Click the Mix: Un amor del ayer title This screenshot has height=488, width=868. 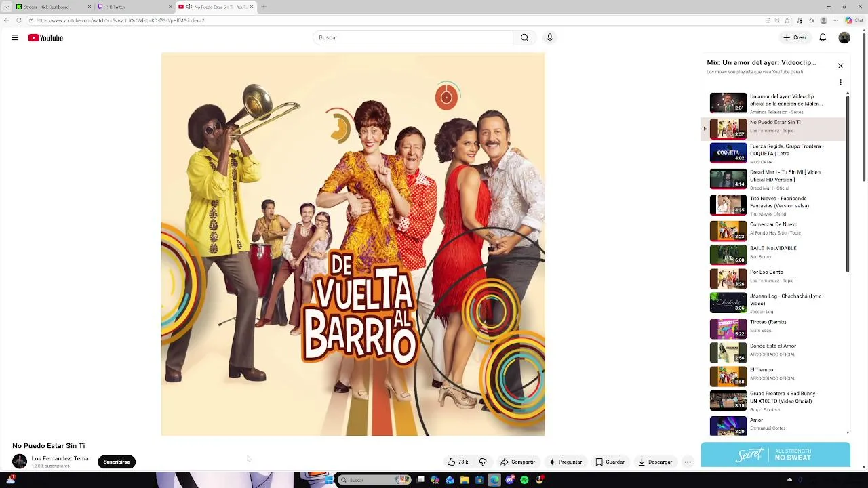click(x=762, y=62)
